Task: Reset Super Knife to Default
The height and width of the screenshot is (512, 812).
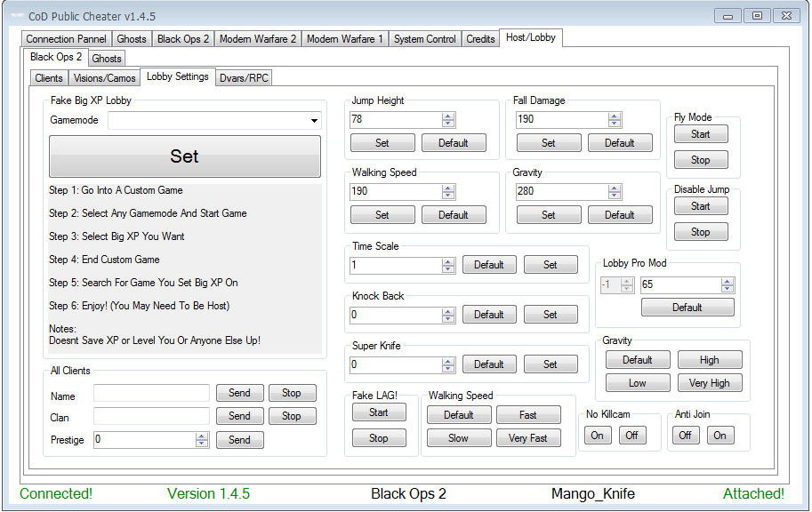Action: pyautogui.click(x=489, y=364)
